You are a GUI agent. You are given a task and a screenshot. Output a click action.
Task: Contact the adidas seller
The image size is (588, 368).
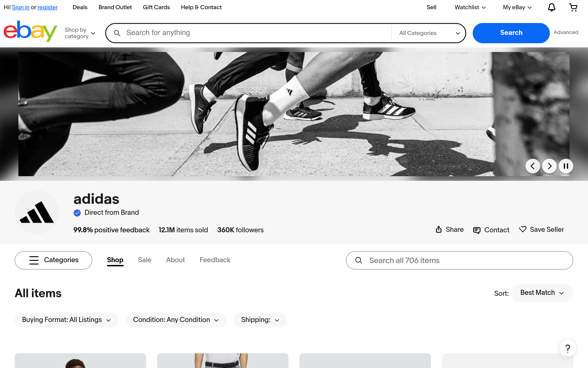tap(491, 230)
